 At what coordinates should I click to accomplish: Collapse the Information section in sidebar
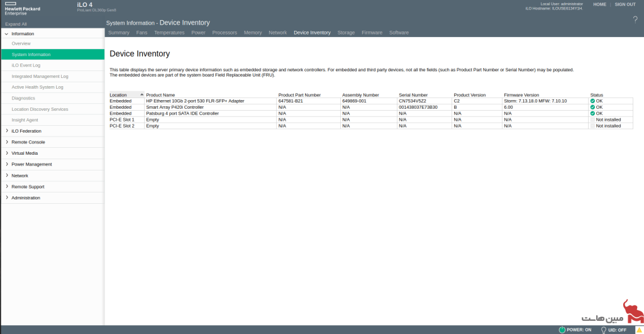coord(7,34)
